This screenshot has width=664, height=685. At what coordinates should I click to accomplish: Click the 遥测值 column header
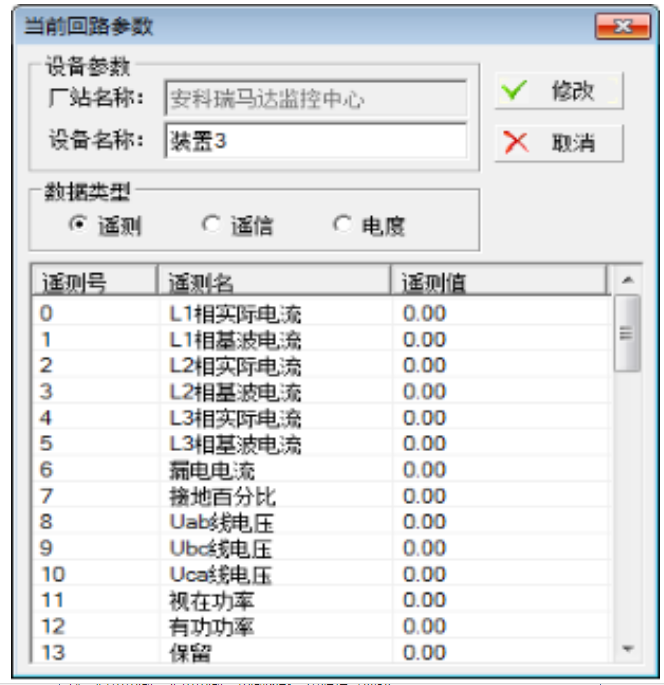pos(499,281)
